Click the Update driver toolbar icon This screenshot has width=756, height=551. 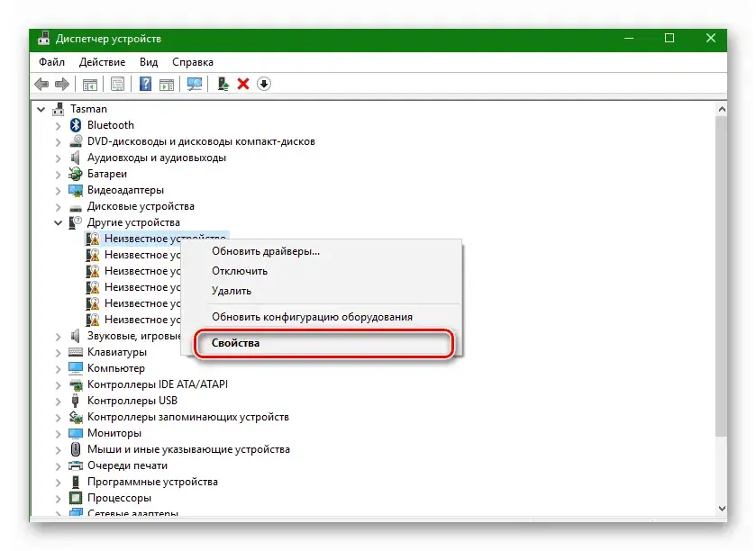point(223,84)
